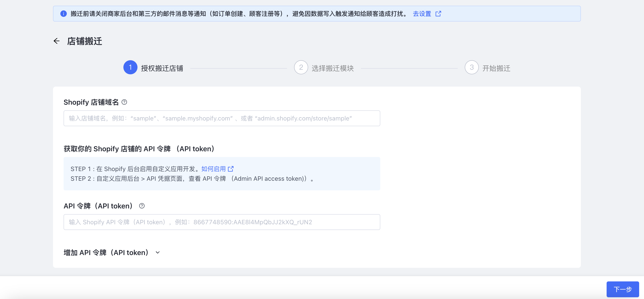Select the 开始搬迁 step label
644x299 pixels.
496,68
